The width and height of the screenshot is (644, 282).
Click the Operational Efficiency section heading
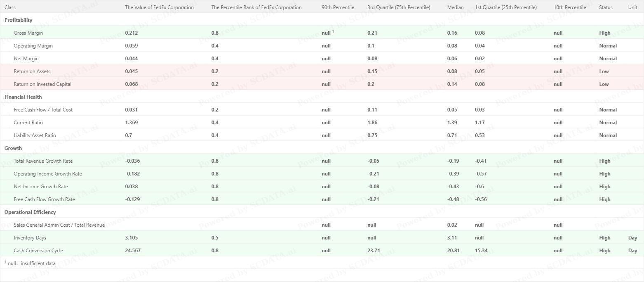[30, 212]
